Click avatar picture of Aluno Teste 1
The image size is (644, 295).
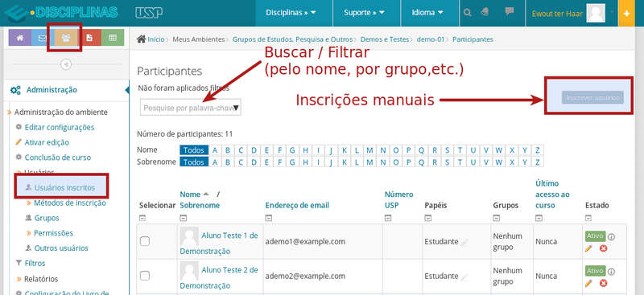189,236
